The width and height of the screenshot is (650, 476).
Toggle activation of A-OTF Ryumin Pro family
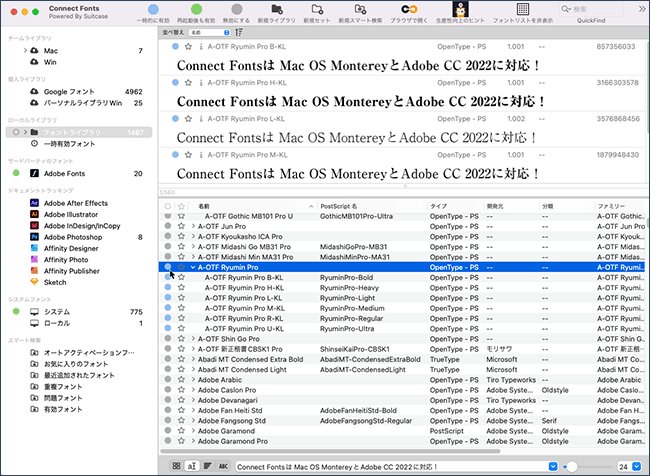168,267
